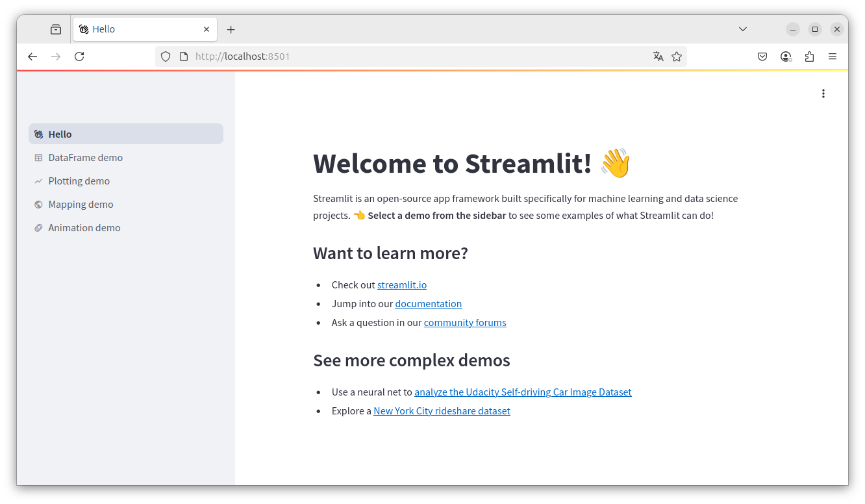Image resolution: width=865 pixels, height=504 pixels.
Task: Save the page to Pocket
Action: pos(762,57)
